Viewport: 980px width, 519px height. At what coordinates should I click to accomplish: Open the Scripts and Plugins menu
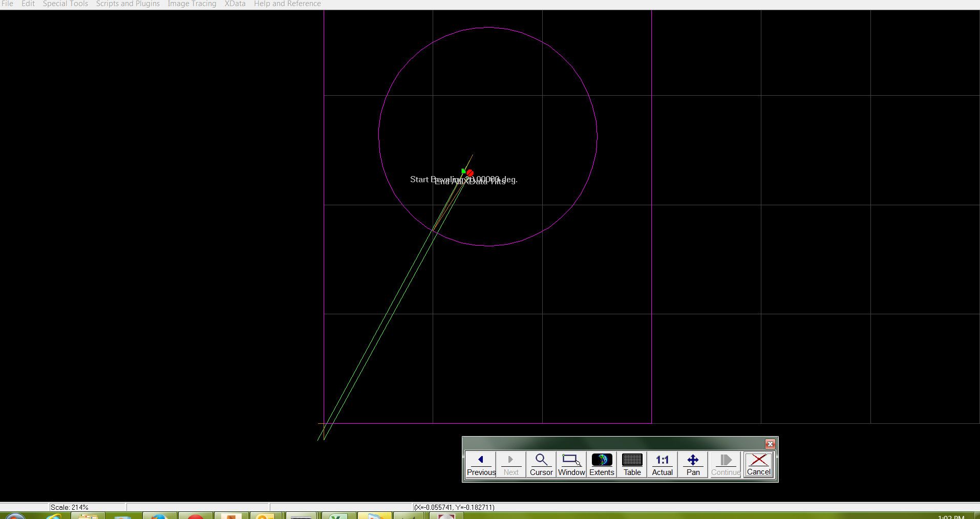[127, 4]
